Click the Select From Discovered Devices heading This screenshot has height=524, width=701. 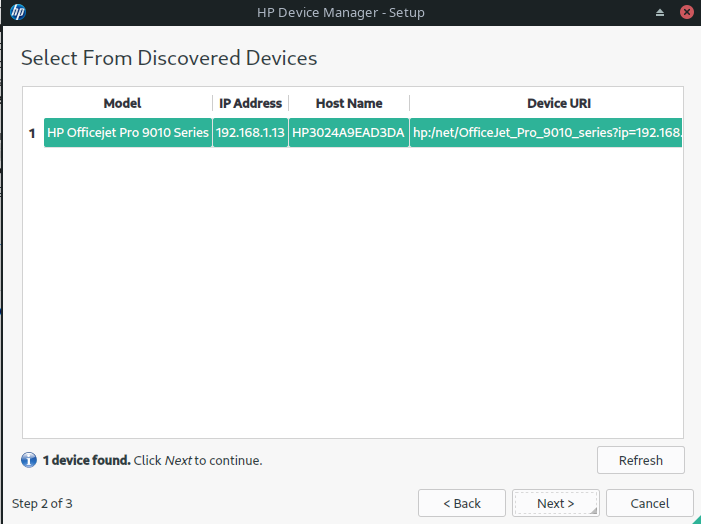point(169,58)
